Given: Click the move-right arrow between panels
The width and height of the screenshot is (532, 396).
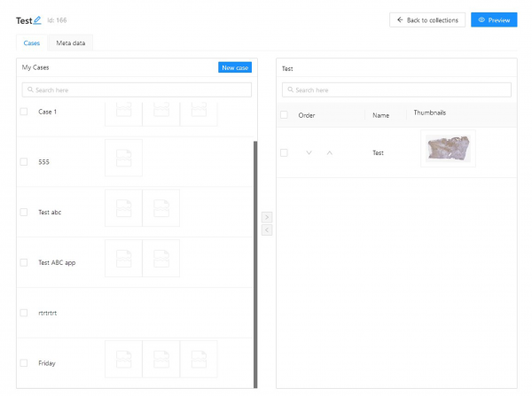Looking at the screenshot, I should [x=267, y=217].
